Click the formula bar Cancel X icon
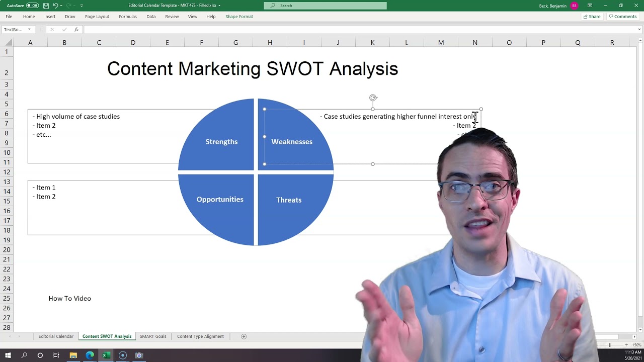644x362 pixels. pyautogui.click(x=52, y=30)
